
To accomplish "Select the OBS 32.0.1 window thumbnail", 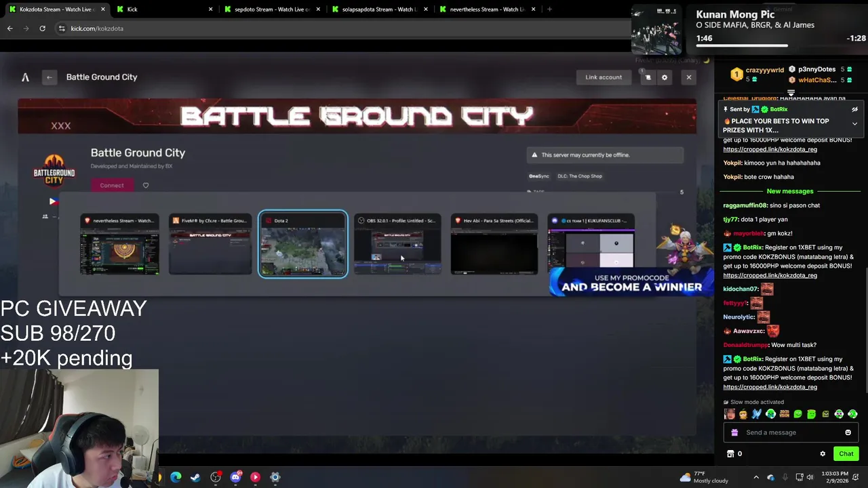I will click(397, 245).
